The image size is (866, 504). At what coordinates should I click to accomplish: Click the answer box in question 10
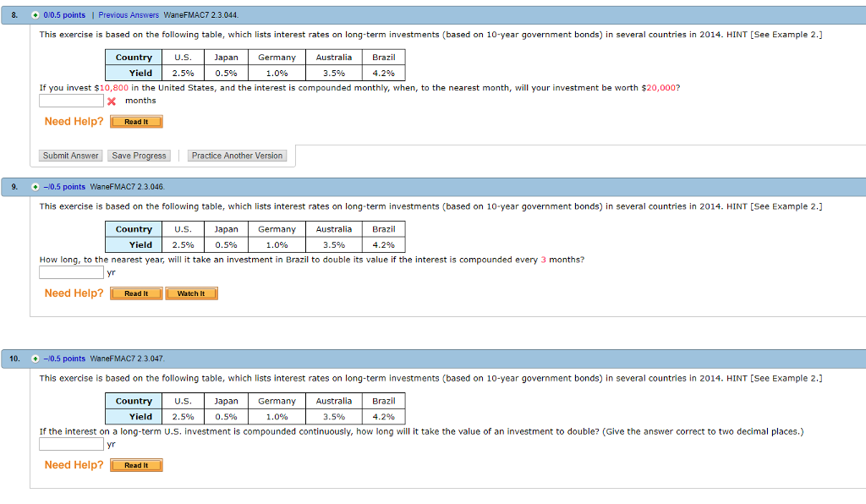pos(71,443)
